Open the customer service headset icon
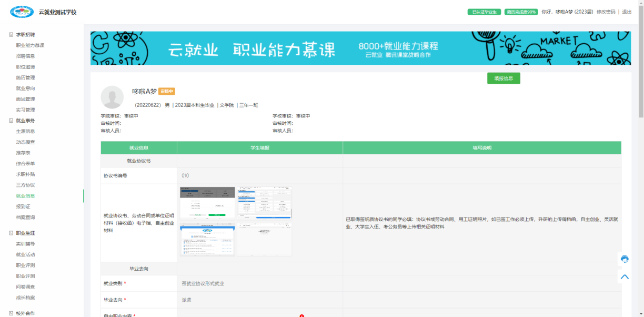Image resolution: width=644 pixels, height=317 pixels. [x=625, y=259]
